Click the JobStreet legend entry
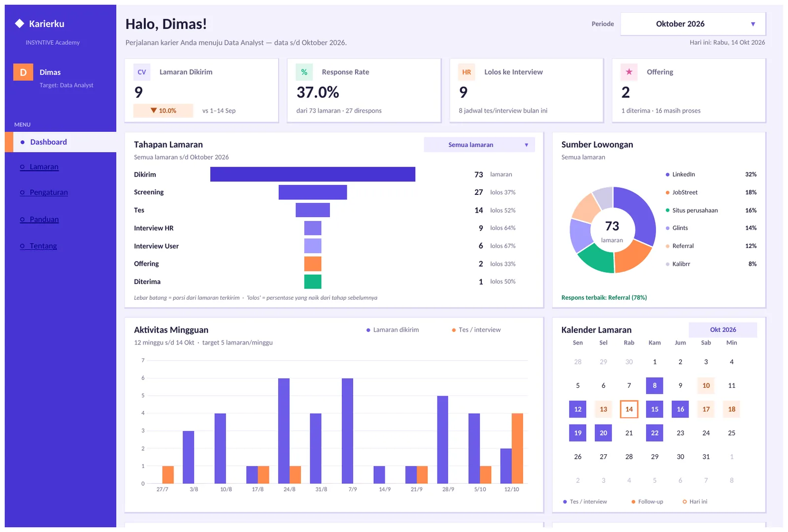Image resolution: width=788 pixels, height=532 pixels. (x=711, y=192)
